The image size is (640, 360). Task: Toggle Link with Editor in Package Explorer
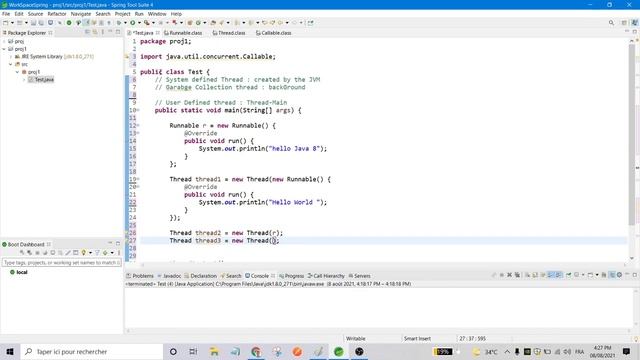[95, 32]
